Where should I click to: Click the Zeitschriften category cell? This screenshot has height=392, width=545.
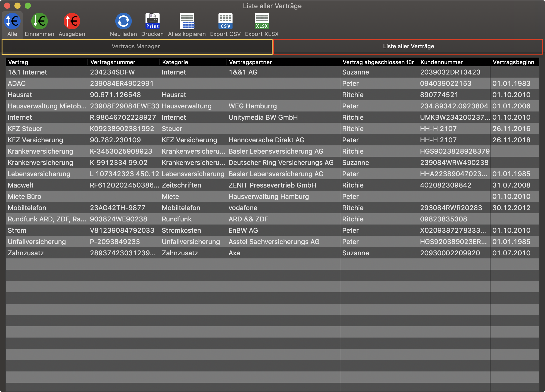(181, 185)
